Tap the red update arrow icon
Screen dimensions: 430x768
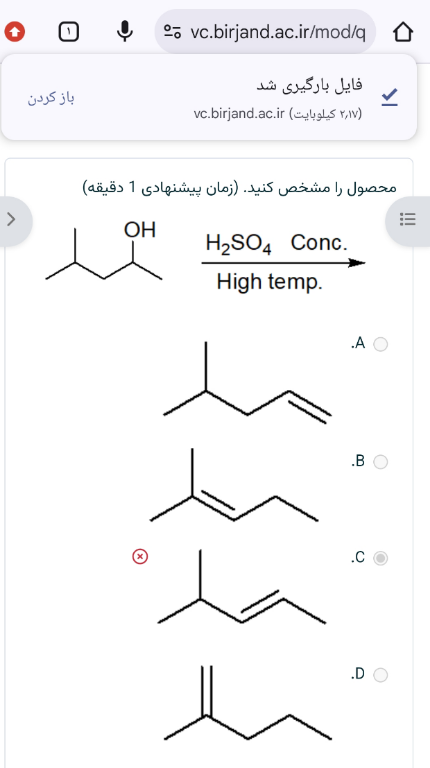point(14,32)
